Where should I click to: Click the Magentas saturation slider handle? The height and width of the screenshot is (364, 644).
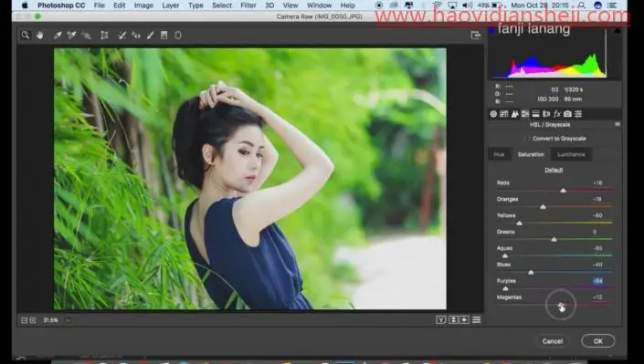(561, 305)
